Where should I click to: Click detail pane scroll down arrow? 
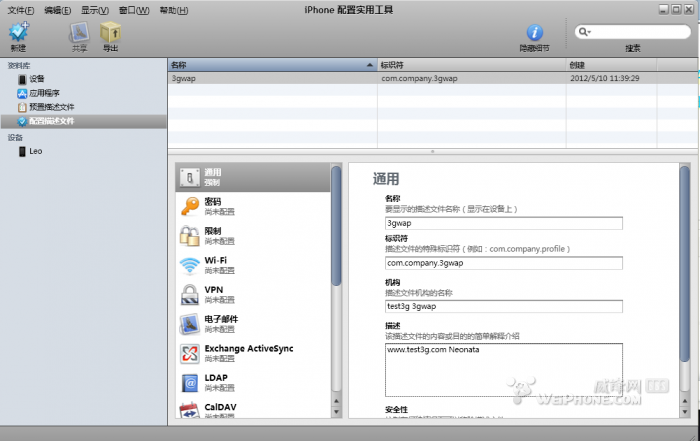(684, 412)
